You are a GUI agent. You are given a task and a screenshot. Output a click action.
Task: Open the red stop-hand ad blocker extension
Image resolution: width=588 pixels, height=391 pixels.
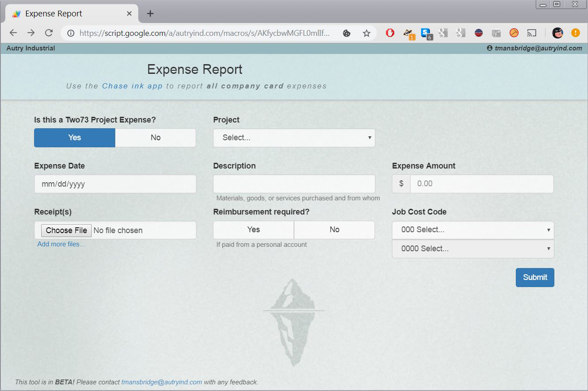pyautogui.click(x=390, y=33)
